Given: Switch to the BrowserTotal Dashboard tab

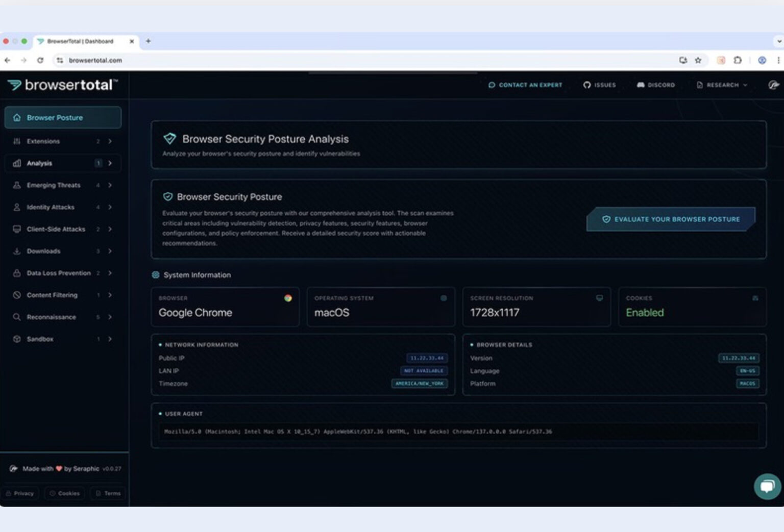Looking at the screenshot, I should point(79,41).
